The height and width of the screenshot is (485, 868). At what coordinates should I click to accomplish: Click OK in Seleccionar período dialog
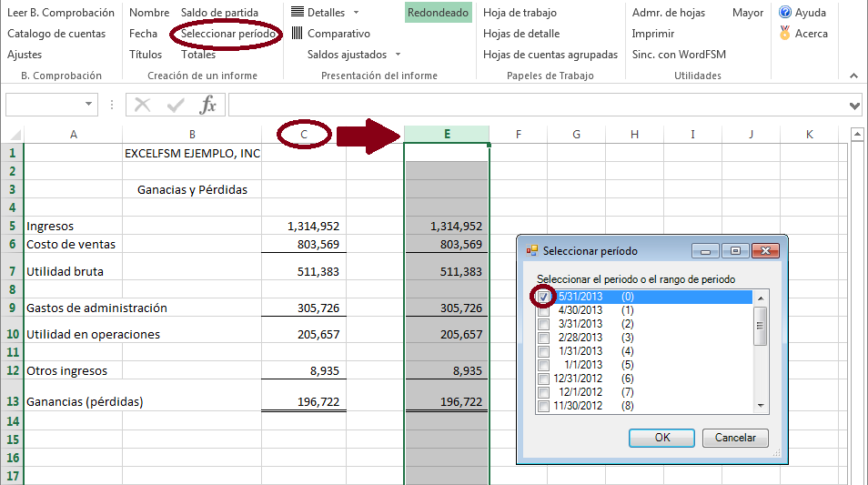662,438
